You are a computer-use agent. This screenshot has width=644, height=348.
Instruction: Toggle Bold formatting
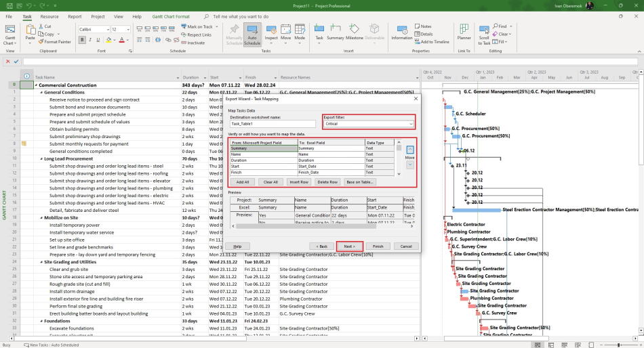click(82, 40)
